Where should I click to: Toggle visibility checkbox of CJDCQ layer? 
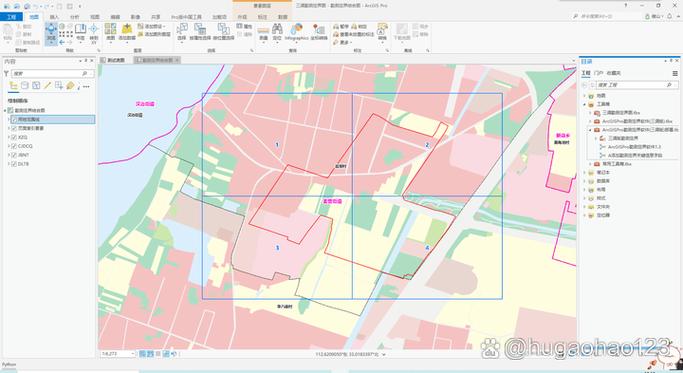(14, 146)
